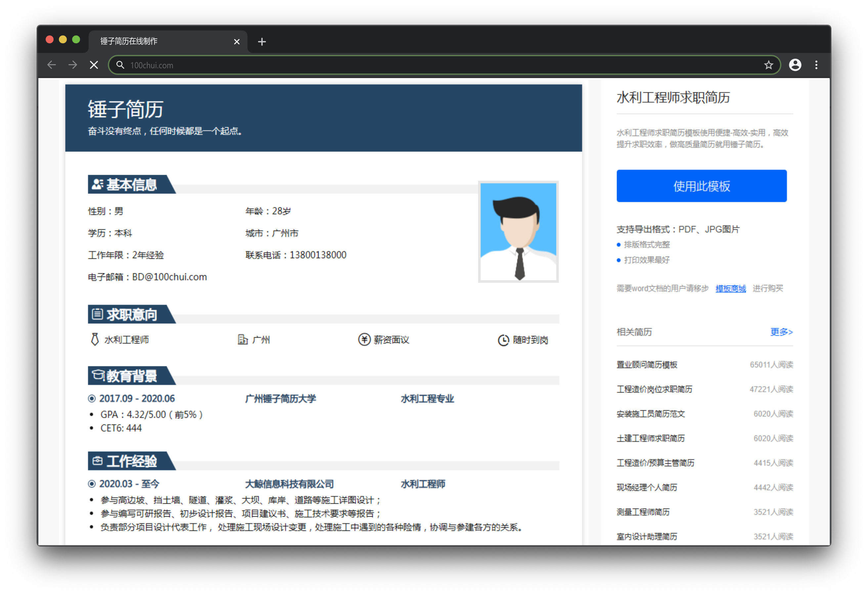Click the 100chui.com address bar
The image size is (868, 595).
pos(445,65)
